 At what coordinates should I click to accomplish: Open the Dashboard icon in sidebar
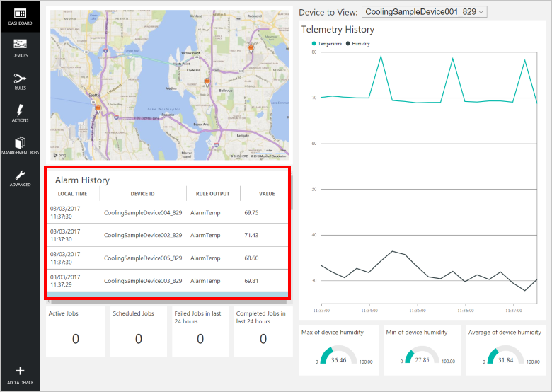(x=20, y=14)
